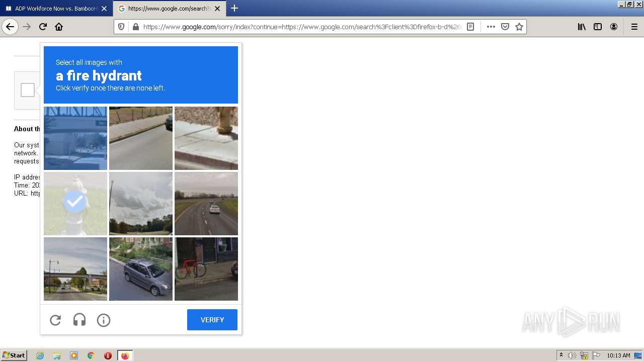644x362 pixels.
Task: Get a new captcha challenge
Action: (x=55, y=320)
